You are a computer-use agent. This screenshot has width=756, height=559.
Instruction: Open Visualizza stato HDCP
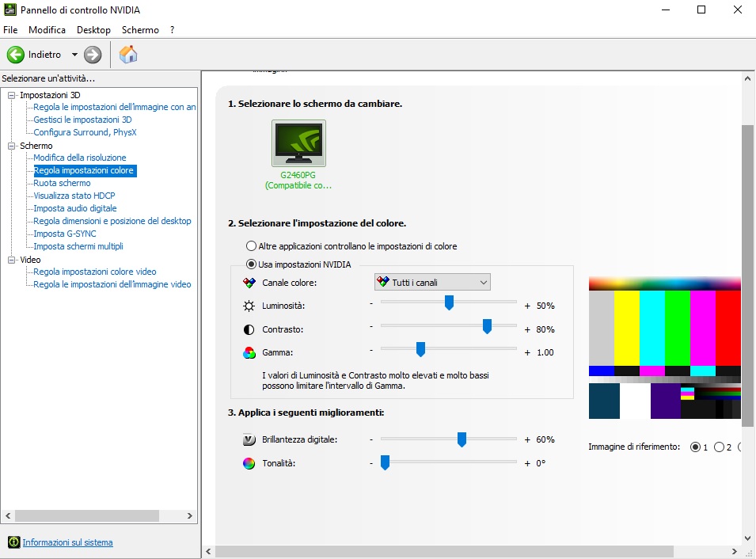tap(74, 196)
